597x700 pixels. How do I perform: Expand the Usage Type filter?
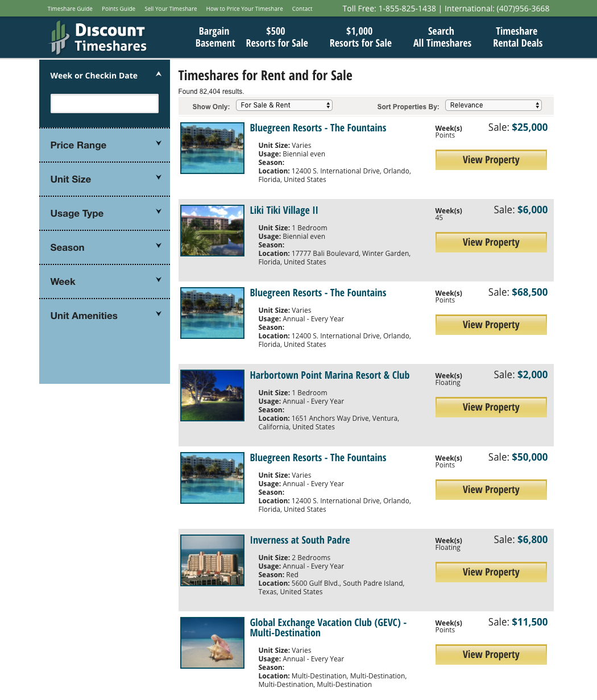coord(105,213)
